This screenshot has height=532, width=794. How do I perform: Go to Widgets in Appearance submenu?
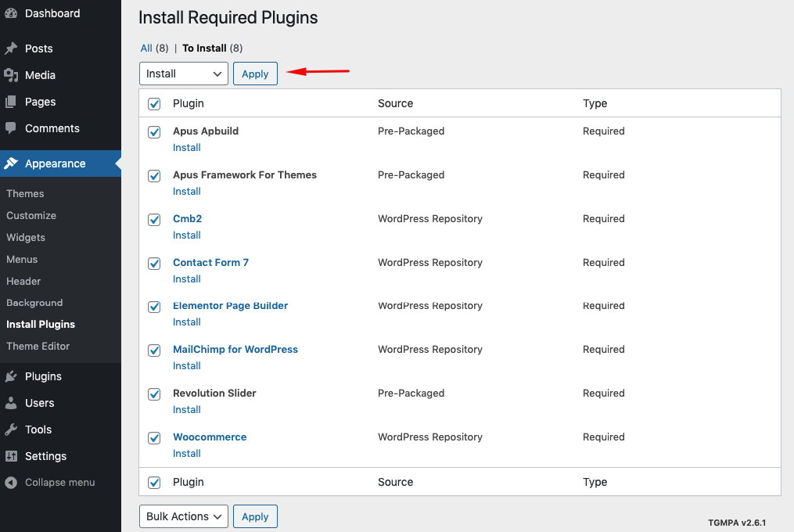[26, 237]
